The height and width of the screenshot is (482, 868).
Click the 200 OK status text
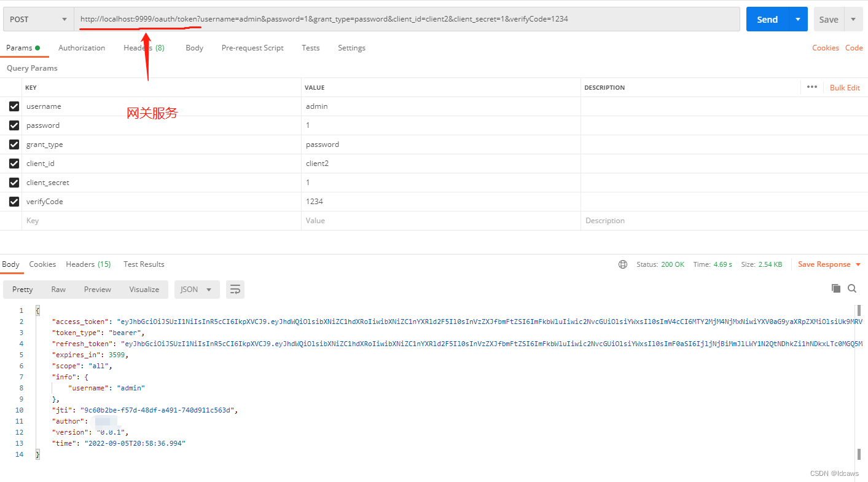pyautogui.click(x=673, y=264)
